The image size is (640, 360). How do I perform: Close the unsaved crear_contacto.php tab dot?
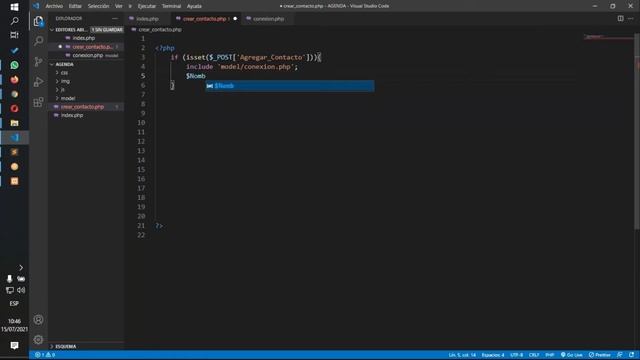pyautogui.click(x=235, y=19)
